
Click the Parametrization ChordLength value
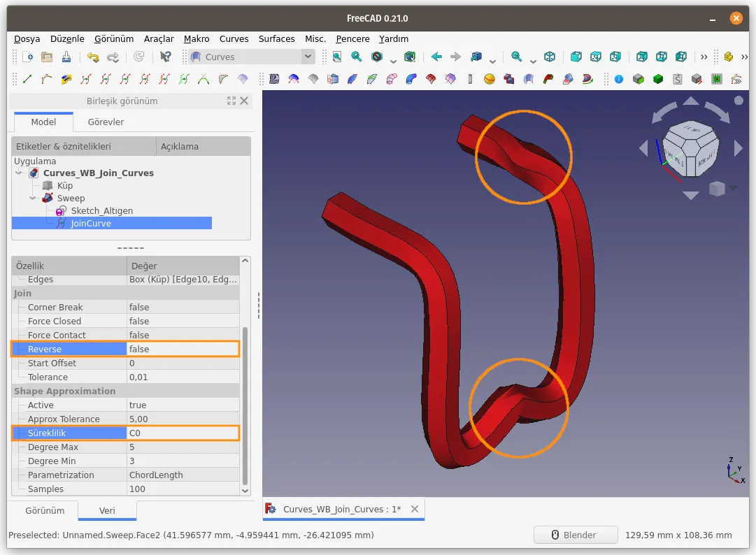coord(183,475)
